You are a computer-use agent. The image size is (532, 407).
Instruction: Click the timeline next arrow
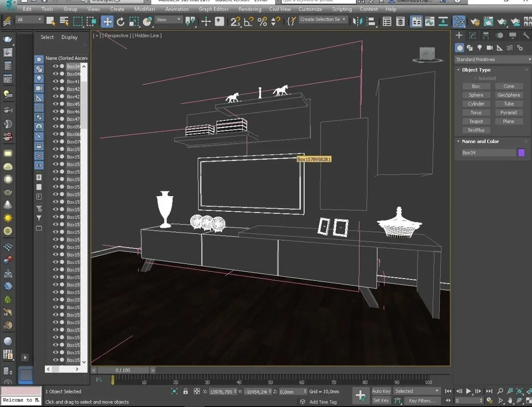point(153,370)
